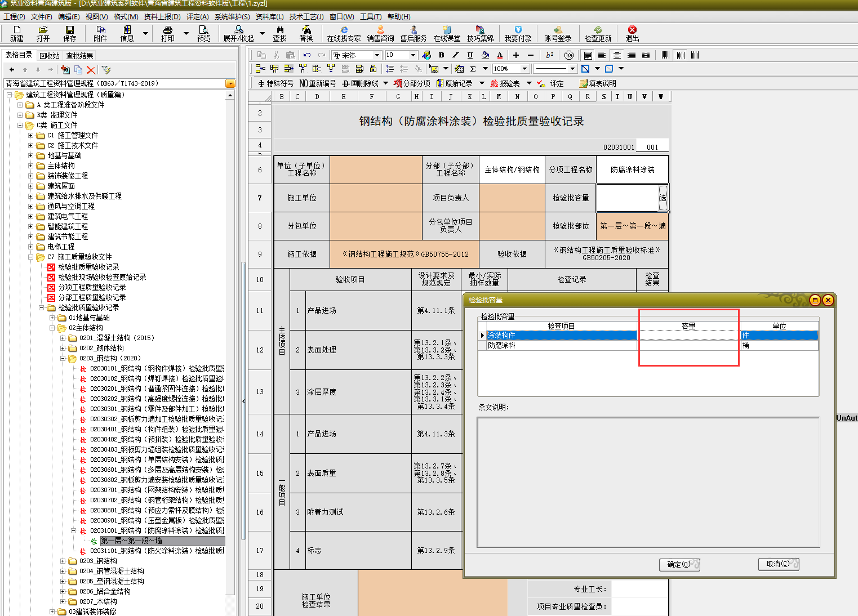Open the 文件(F) menu
The width and height of the screenshot is (858, 616).
tap(41, 17)
